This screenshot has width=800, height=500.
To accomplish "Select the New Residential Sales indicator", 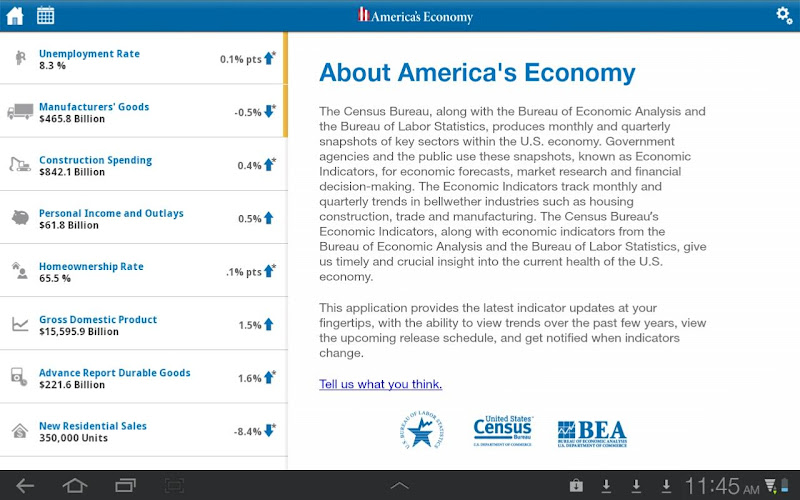I will (x=143, y=430).
